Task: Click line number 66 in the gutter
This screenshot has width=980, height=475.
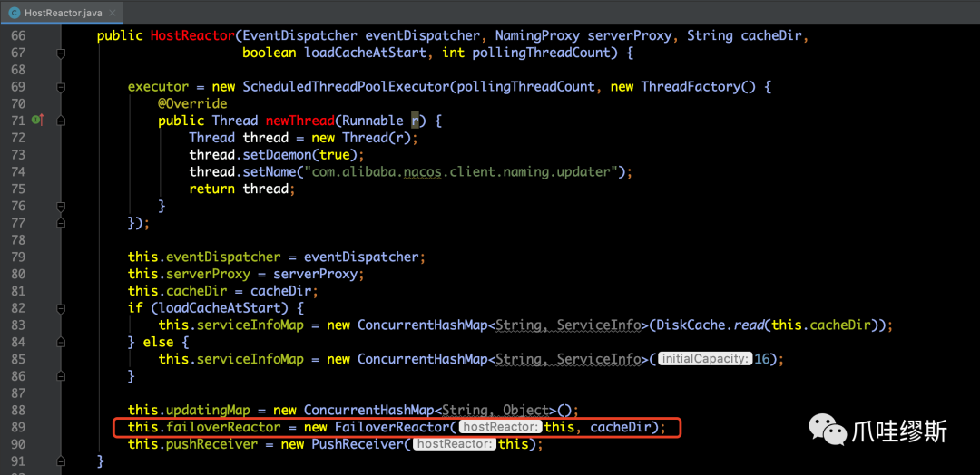Action: pos(19,35)
